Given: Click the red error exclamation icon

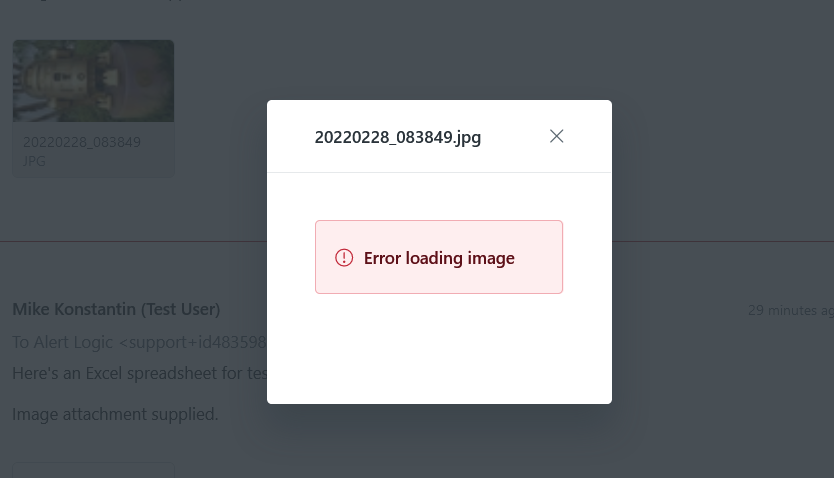Looking at the screenshot, I should coord(344,258).
